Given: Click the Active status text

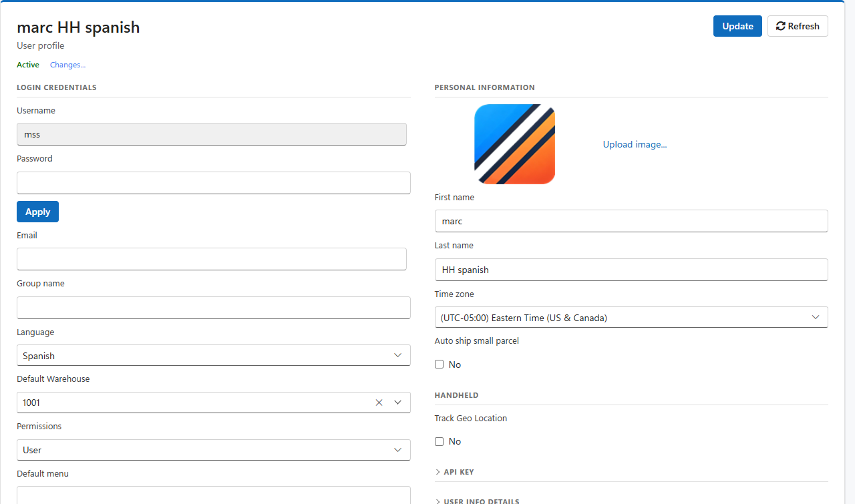Looking at the screenshot, I should pyautogui.click(x=28, y=65).
